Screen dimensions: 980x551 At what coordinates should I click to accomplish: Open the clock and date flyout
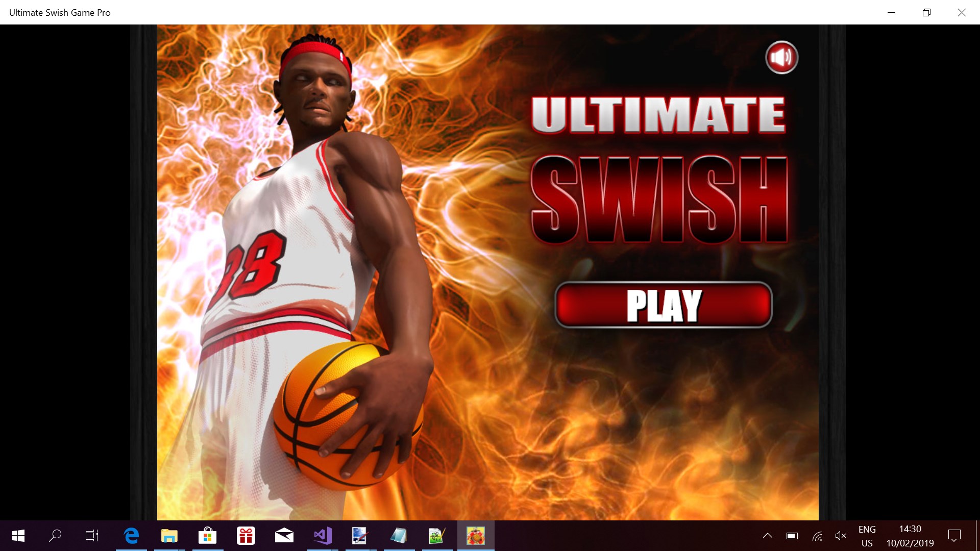[910, 536]
